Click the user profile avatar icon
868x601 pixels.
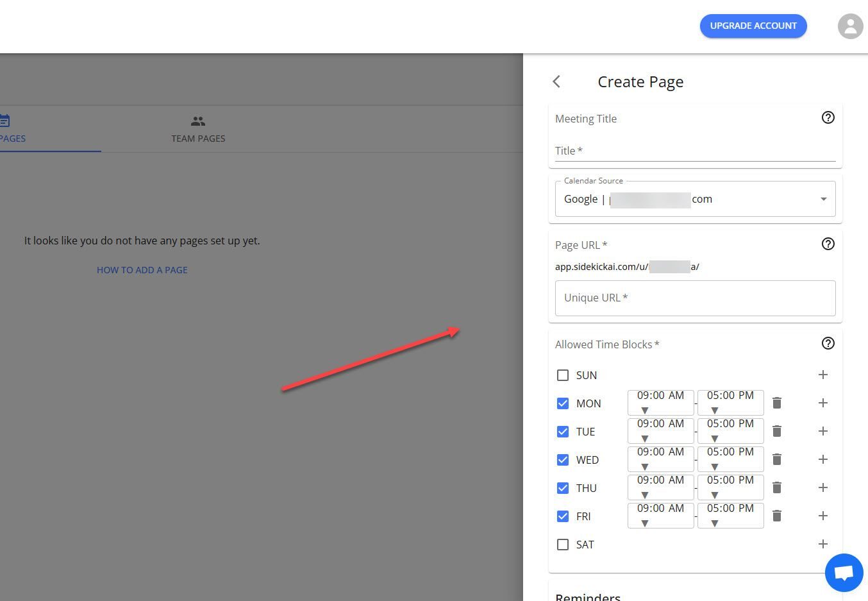pyautogui.click(x=850, y=26)
